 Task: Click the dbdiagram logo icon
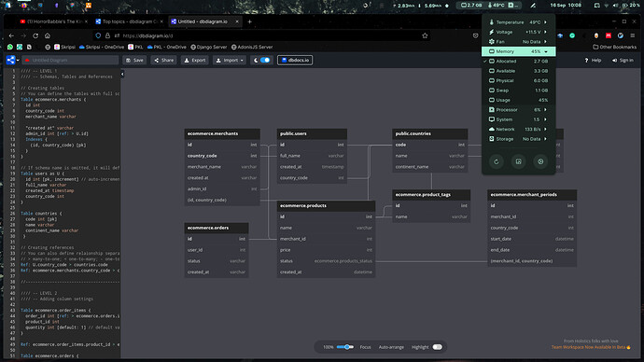pyautogui.click(x=10, y=60)
